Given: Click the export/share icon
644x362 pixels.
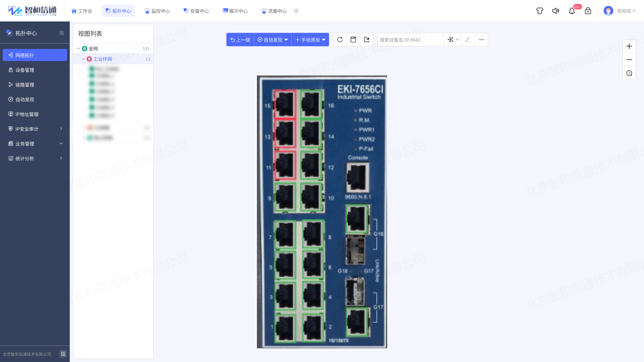Looking at the screenshot, I should pos(367,40).
